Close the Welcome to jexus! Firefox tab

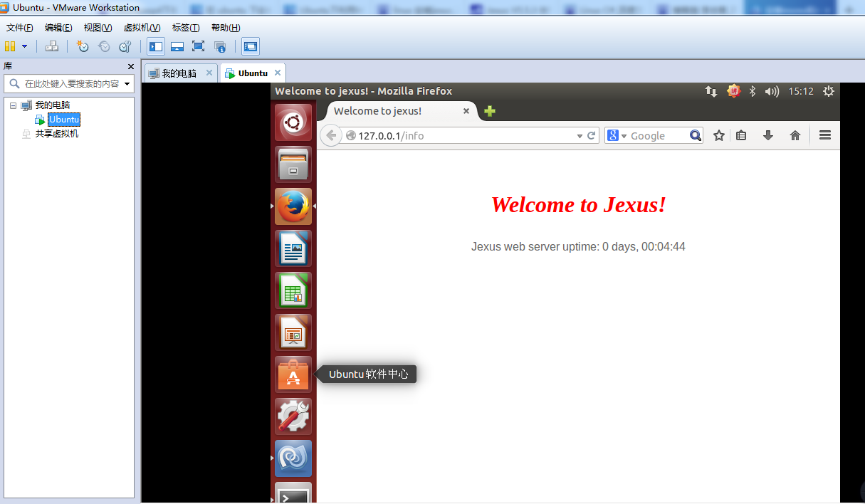click(x=466, y=111)
